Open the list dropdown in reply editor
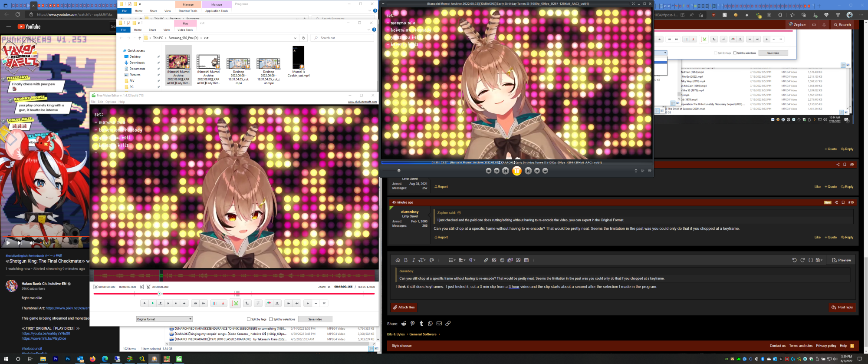Viewport: 868px width, 364px height. pyautogui.click(x=452, y=260)
